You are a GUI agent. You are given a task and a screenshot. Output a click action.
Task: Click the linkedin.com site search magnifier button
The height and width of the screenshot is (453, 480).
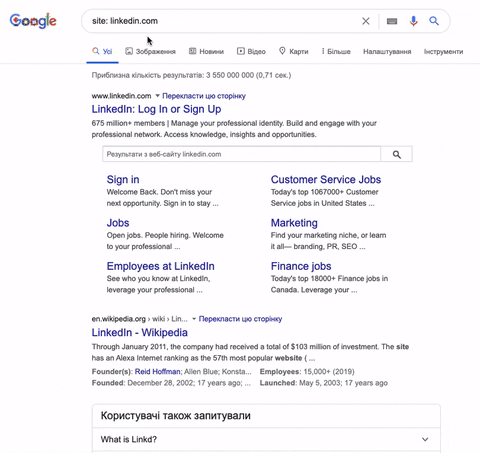(x=397, y=154)
